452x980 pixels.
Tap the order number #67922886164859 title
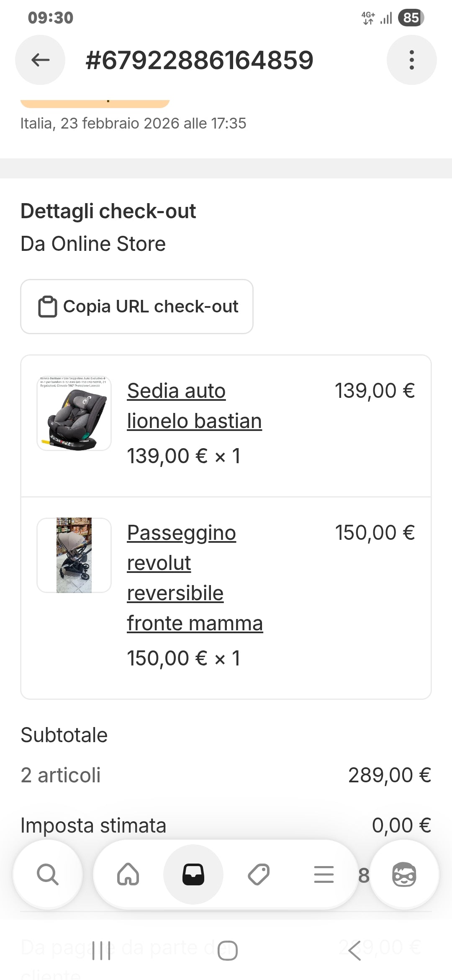coord(198,59)
